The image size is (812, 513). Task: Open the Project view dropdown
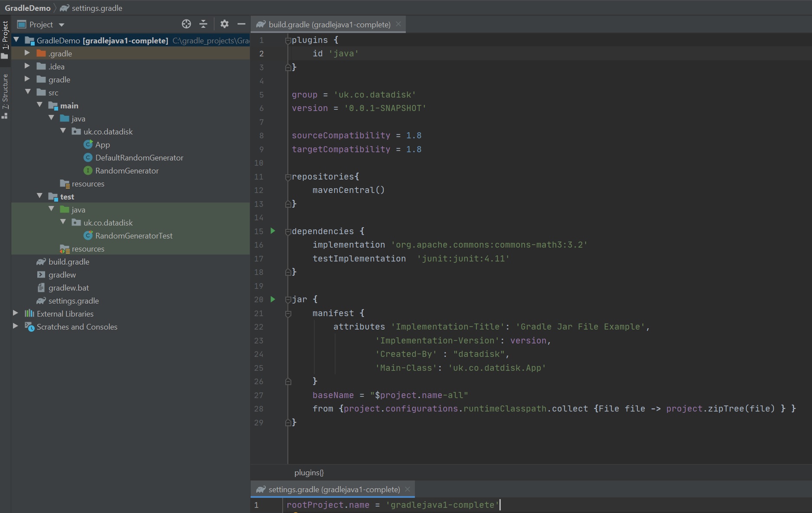tap(62, 25)
